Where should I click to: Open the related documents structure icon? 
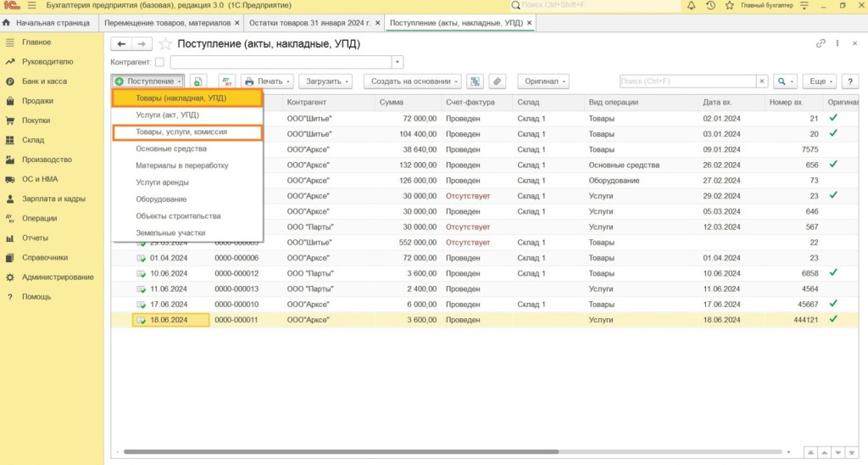pos(475,81)
